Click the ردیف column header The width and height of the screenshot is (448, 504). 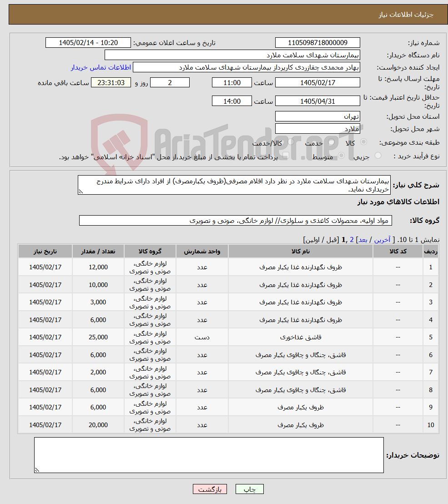pyautogui.click(x=431, y=252)
